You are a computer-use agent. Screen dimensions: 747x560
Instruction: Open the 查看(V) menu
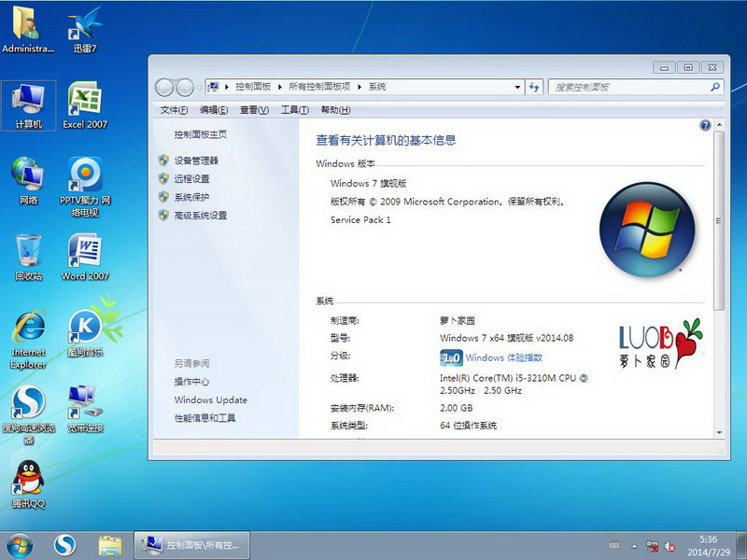click(x=254, y=110)
